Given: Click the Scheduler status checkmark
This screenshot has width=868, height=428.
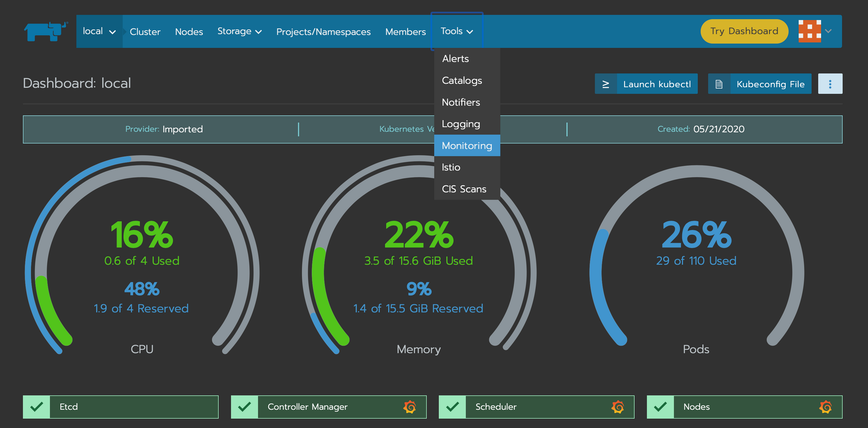Looking at the screenshot, I should pos(452,407).
